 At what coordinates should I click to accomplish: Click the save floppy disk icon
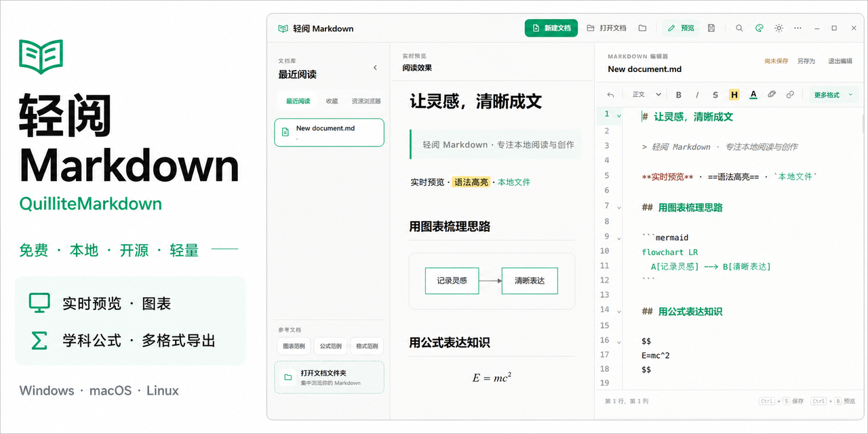click(711, 28)
